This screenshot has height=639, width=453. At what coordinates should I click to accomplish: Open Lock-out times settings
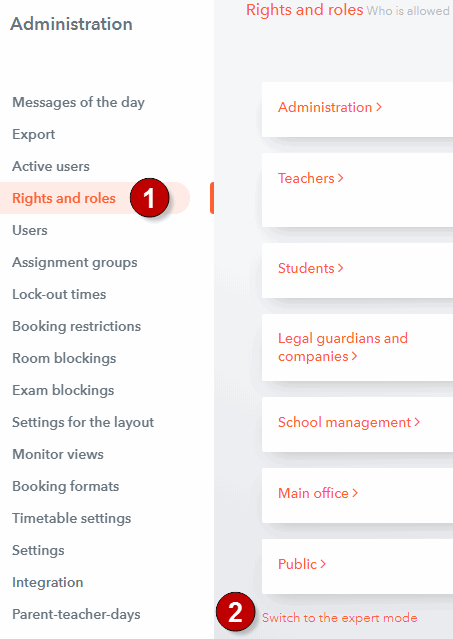[59, 294]
